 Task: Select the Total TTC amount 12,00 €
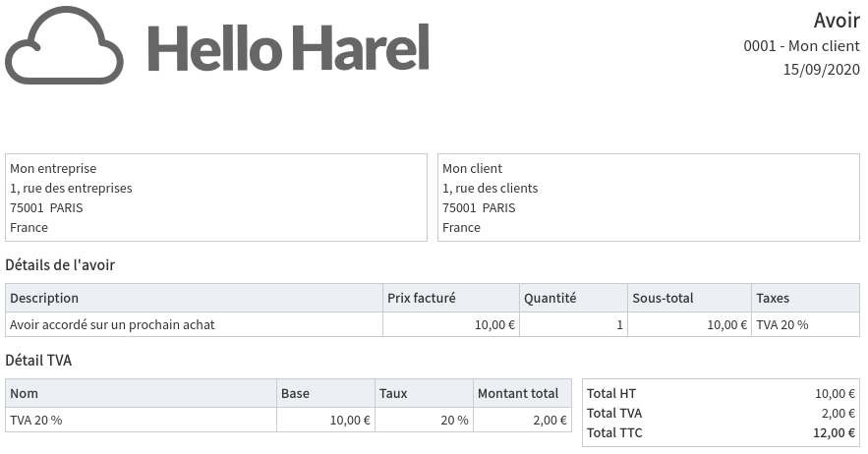pyautogui.click(x=835, y=432)
